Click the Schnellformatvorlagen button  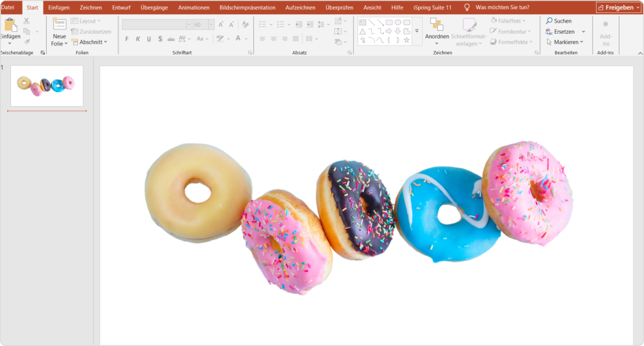click(469, 32)
